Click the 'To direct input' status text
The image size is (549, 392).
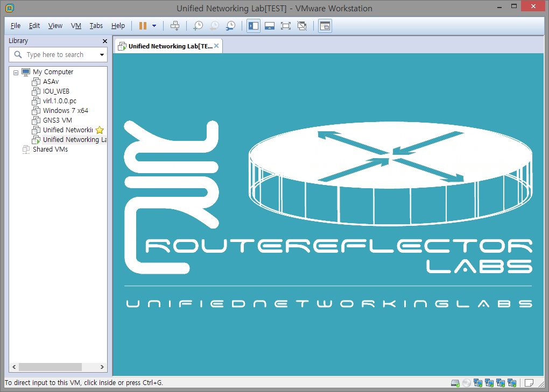pyautogui.click(x=84, y=383)
